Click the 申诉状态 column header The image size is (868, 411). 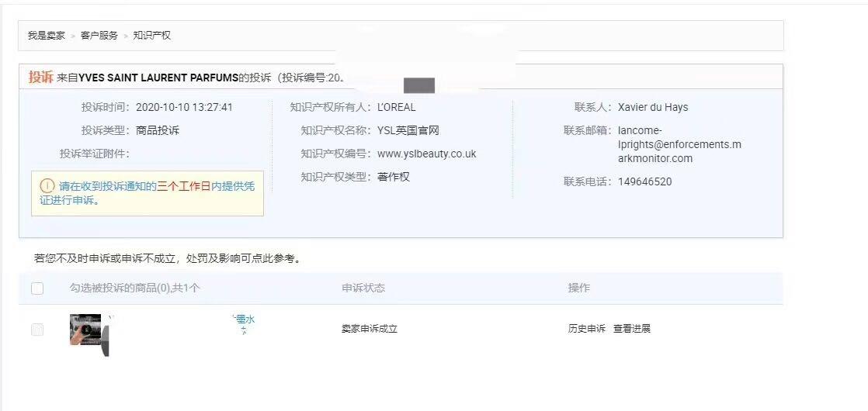tap(363, 288)
